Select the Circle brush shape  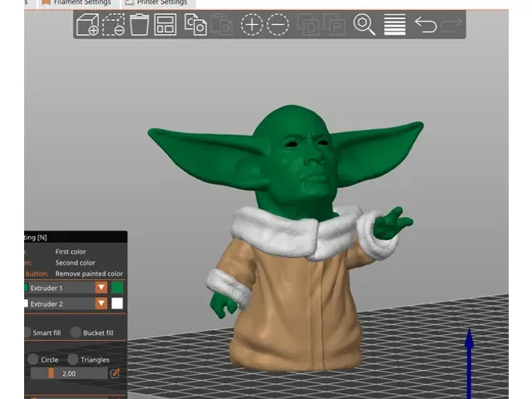click(43, 359)
